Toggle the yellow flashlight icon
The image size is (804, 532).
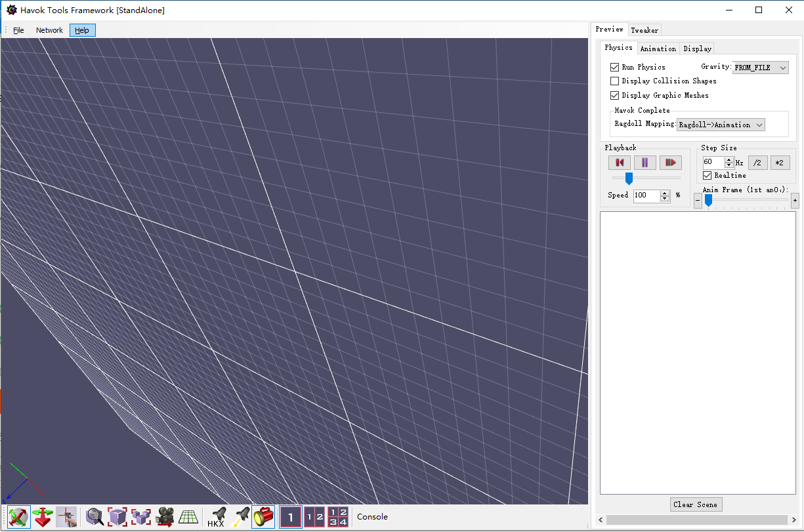263,517
